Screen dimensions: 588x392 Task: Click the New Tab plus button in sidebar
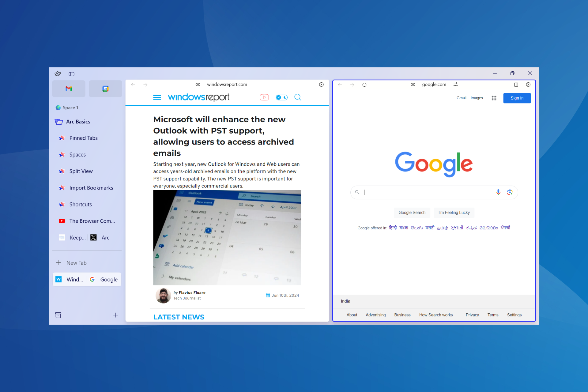[x=58, y=263]
